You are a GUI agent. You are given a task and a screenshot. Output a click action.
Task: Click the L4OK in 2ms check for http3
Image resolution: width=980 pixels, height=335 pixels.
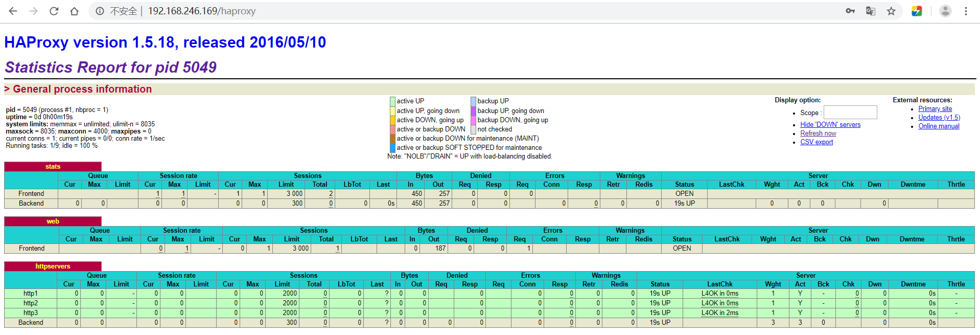719,312
